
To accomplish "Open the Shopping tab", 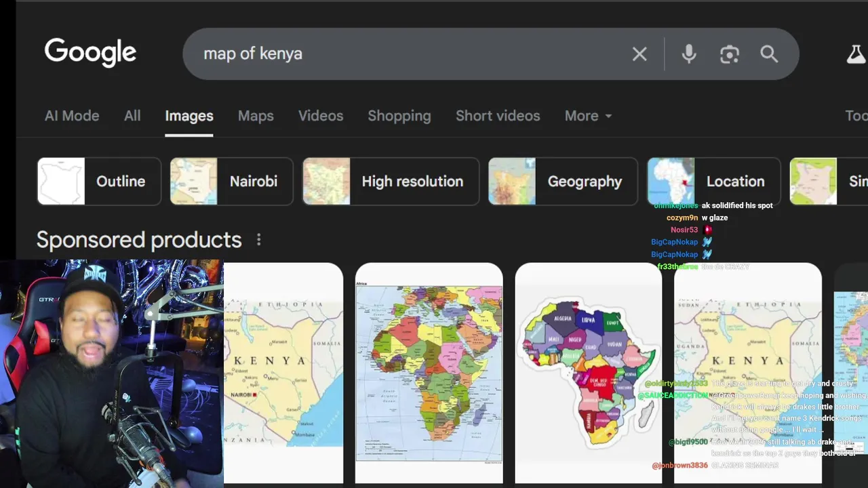I will 399,116.
